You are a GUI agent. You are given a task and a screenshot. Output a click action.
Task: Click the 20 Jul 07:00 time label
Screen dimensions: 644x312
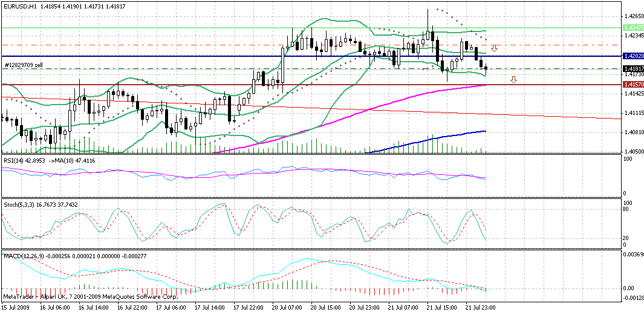285,307
